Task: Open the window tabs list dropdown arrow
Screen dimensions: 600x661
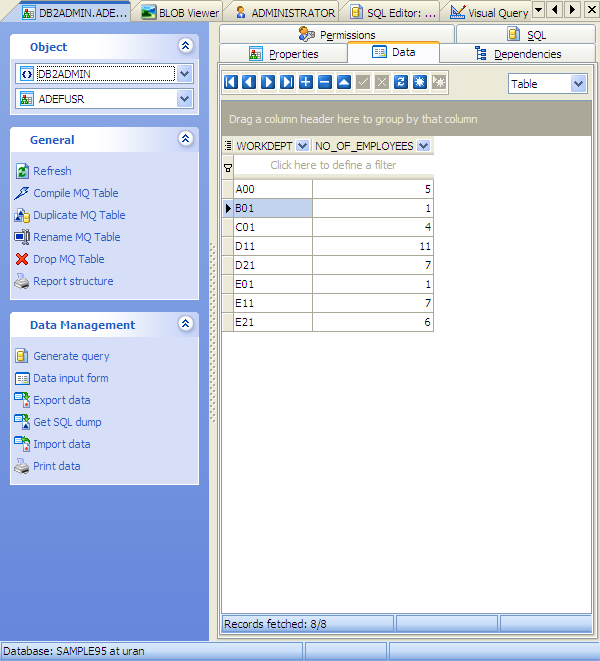Action: coord(538,9)
